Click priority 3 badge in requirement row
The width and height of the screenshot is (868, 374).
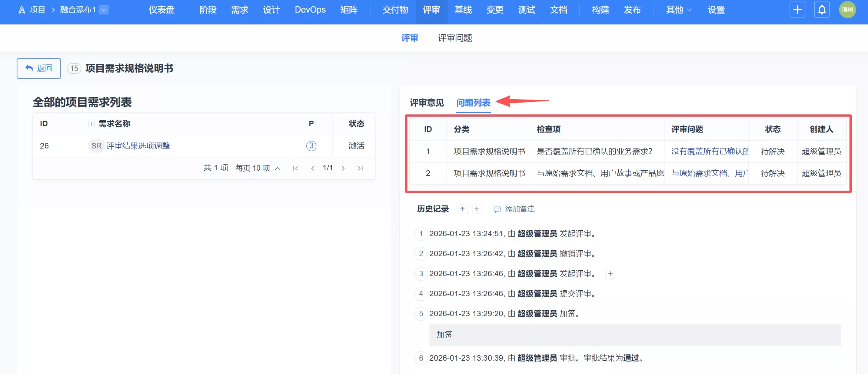click(x=311, y=146)
